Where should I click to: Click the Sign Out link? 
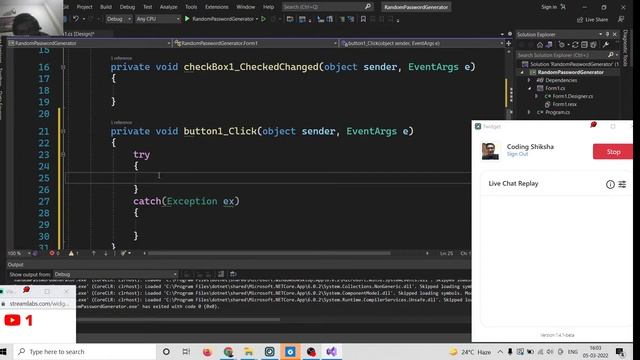tap(517, 154)
